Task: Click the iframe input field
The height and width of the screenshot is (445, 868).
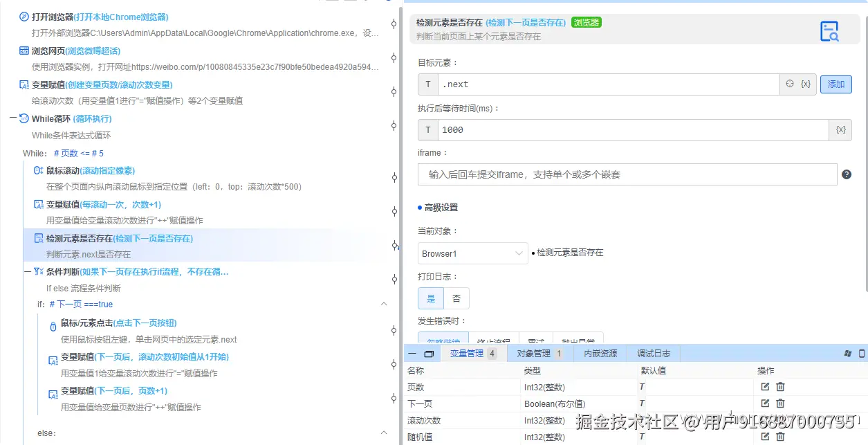Action: [627, 174]
